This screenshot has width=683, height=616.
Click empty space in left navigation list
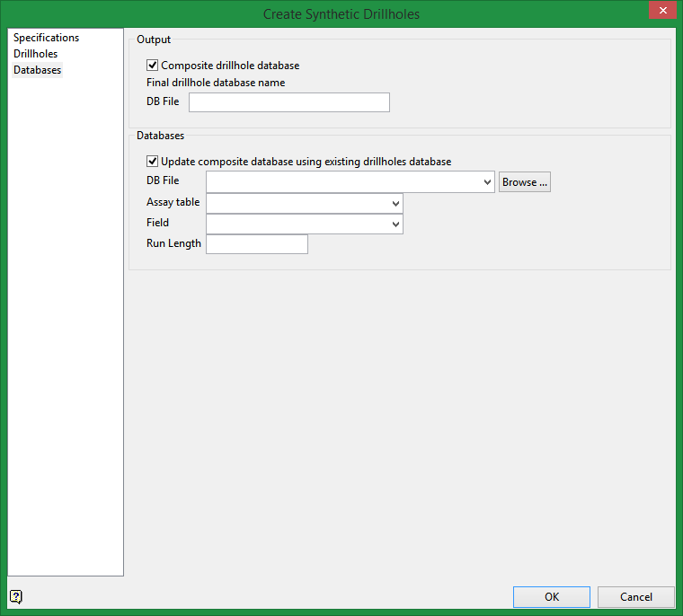(x=65, y=314)
